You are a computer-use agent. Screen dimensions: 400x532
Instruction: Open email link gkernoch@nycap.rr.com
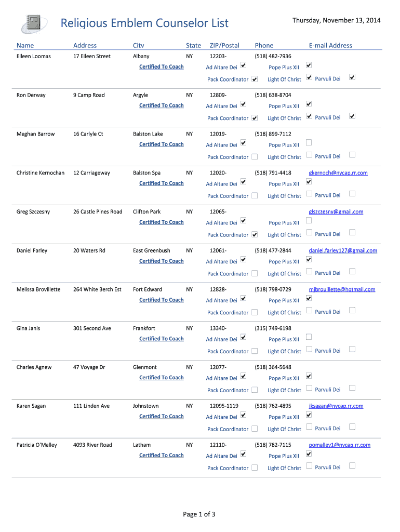coord(338,173)
